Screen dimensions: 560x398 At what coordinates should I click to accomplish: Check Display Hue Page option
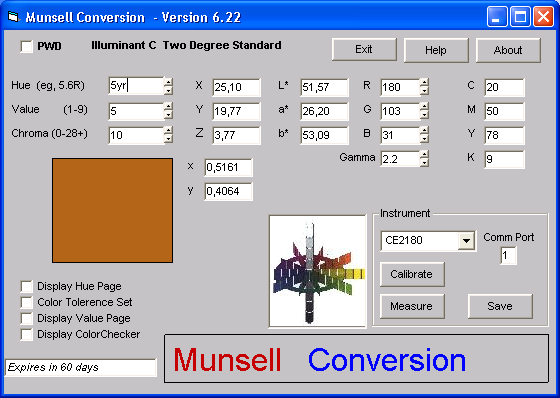[26, 286]
